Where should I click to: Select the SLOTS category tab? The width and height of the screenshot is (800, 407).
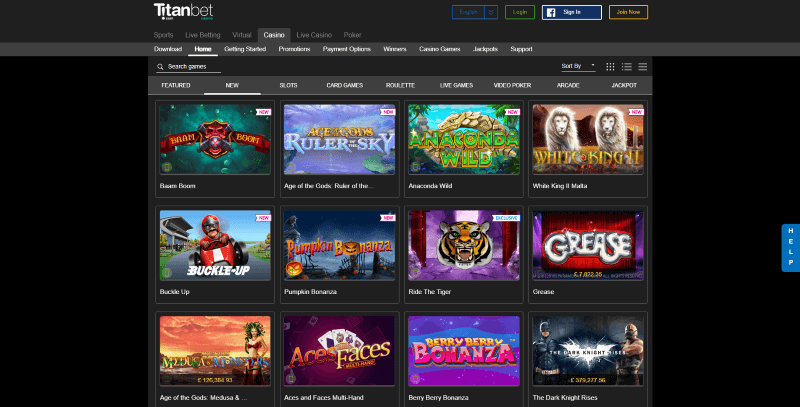[288, 85]
